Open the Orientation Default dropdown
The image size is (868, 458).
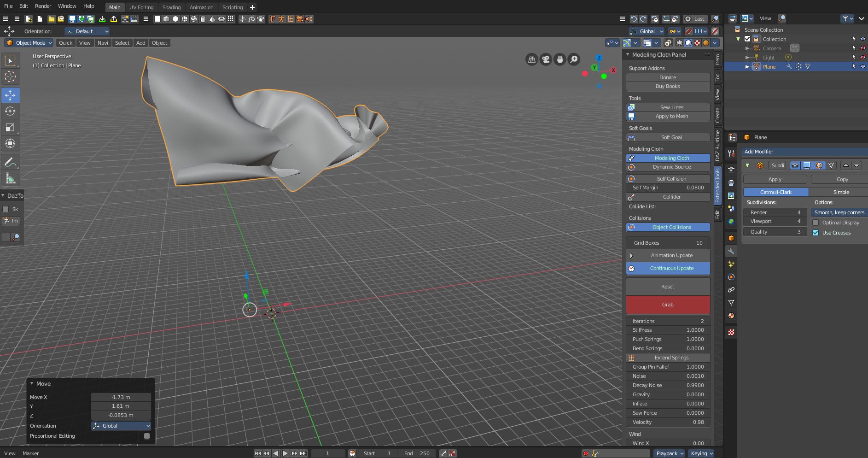(87, 31)
